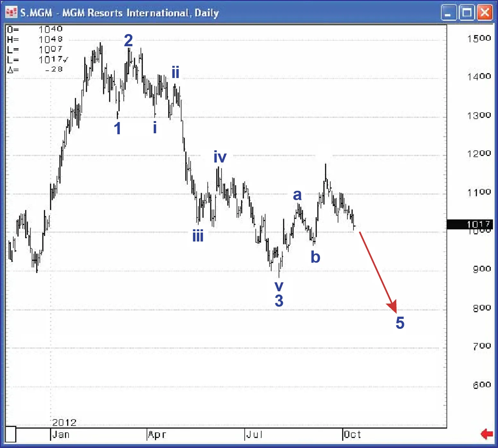Click the high value 1048

pos(51,39)
